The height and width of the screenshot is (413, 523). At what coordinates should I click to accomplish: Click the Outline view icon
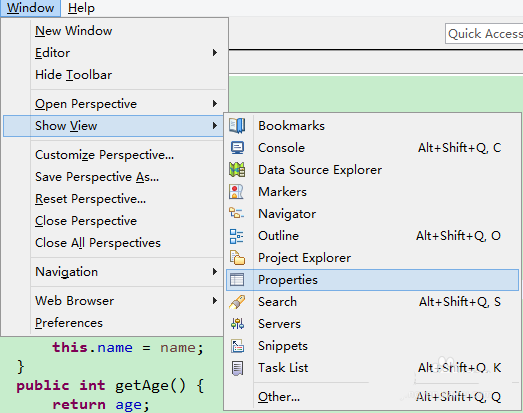point(236,236)
